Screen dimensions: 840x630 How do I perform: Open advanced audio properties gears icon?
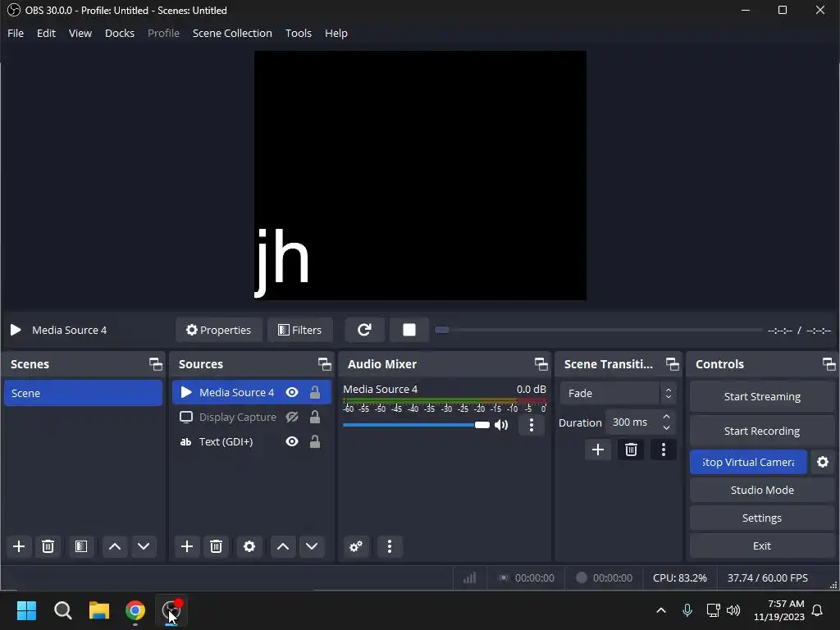point(356,546)
